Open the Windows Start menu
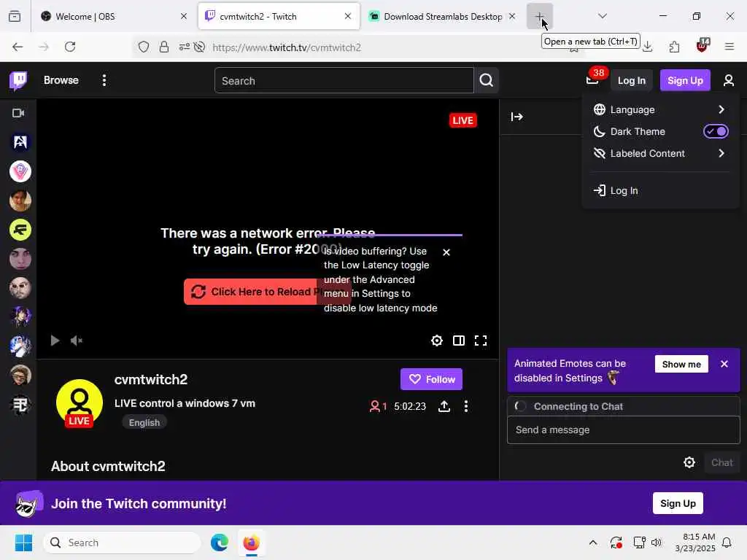This screenshot has height=560, width=747. pyautogui.click(x=23, y=542)
